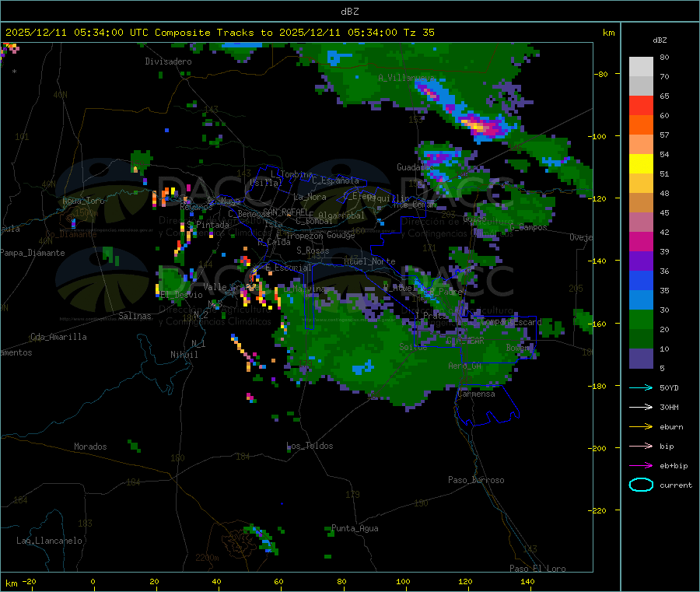Click the cyan 'current' ellipse legend symbol
This screenshot has width=700, height=592.
click(x=641, y=485)
